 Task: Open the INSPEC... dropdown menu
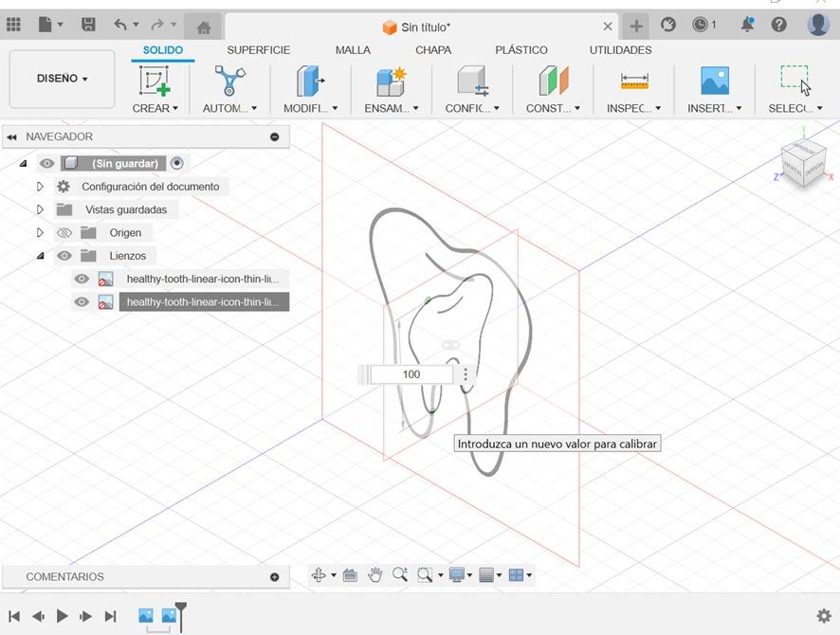click(633, 108)
